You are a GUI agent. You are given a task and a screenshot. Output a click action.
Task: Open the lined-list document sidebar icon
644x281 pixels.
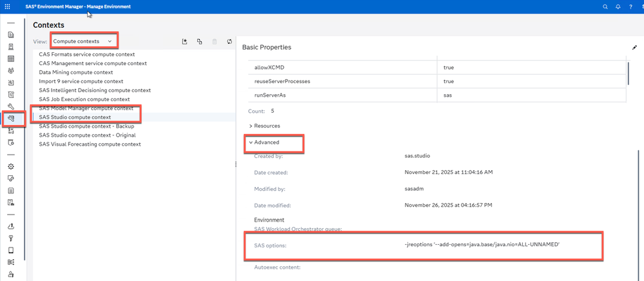11,190
